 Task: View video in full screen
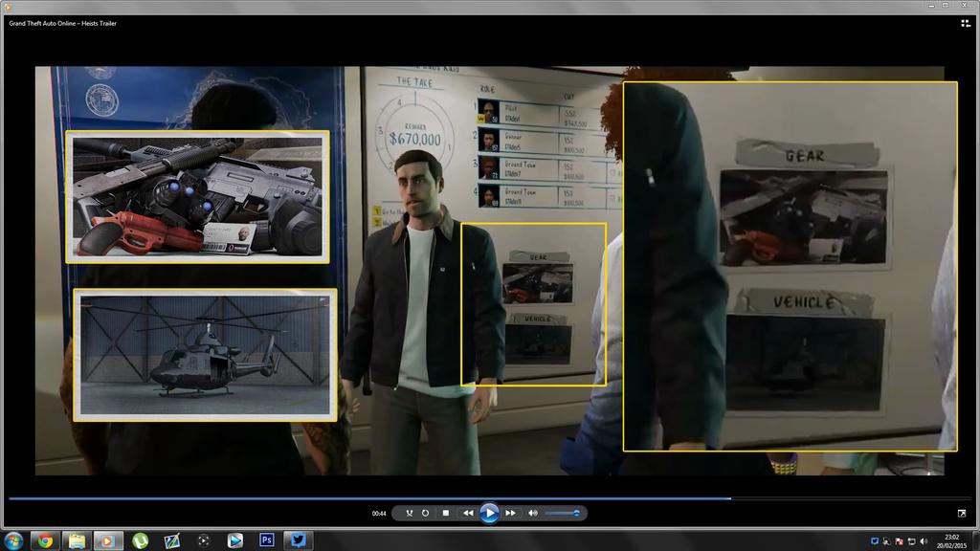click(x=962, y=513)
